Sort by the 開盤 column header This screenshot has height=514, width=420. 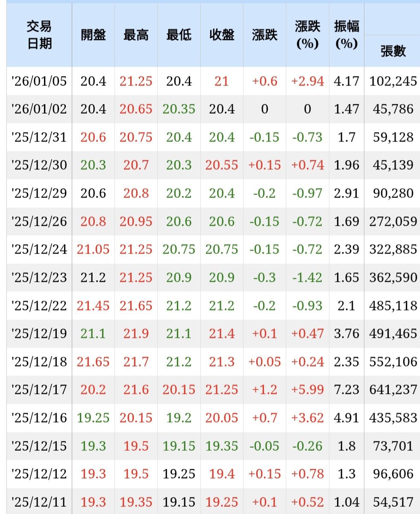point(93,35)
